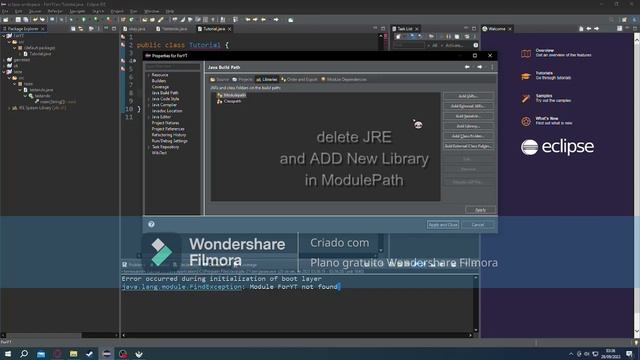Click the filter text field in Properties dialog
Viewport: 640px width, 360px height.
click(173, 67)
